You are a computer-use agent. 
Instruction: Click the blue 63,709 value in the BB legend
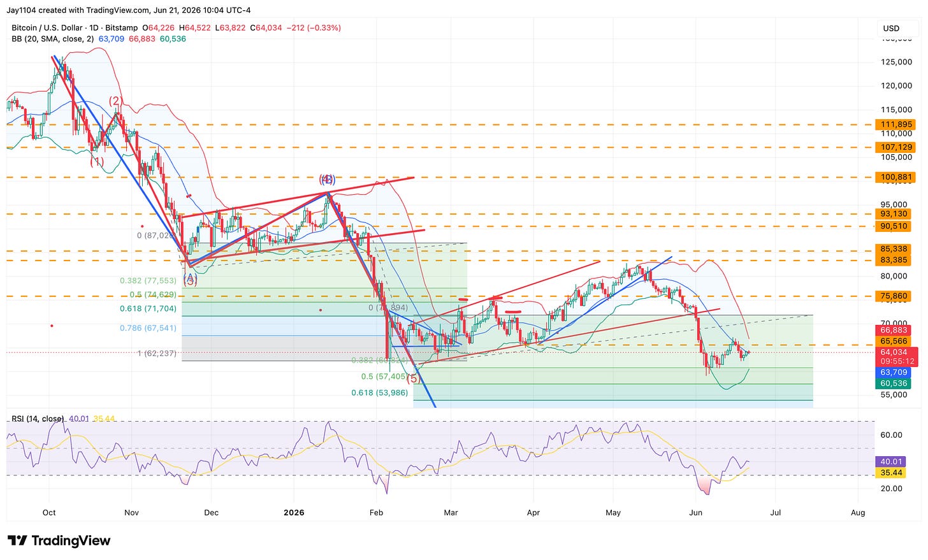[112, 39]
